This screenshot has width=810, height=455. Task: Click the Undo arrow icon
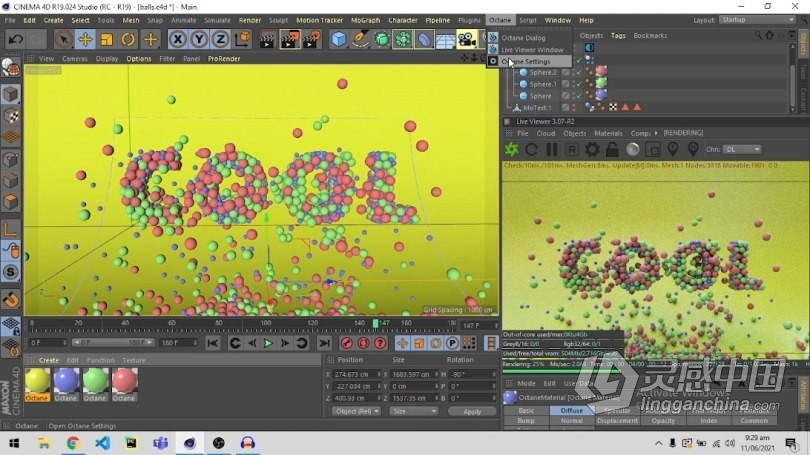click(15, 39)
